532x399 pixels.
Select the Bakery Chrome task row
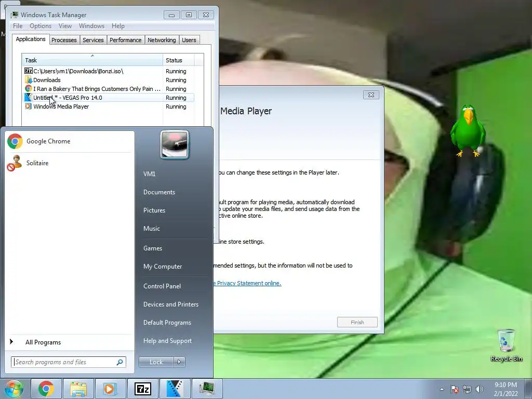point(108,89)
